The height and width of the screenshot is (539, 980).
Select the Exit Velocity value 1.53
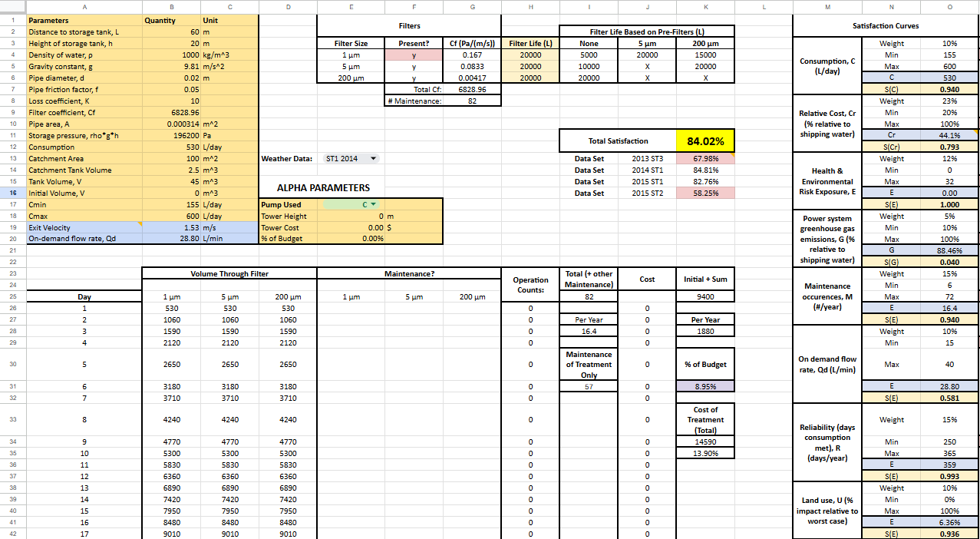tap(171, 228)
